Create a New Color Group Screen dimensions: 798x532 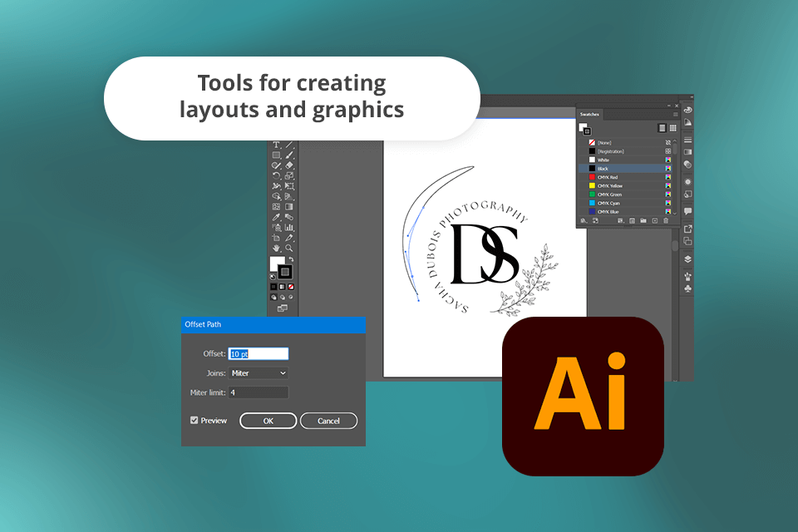tap(643, 221)
